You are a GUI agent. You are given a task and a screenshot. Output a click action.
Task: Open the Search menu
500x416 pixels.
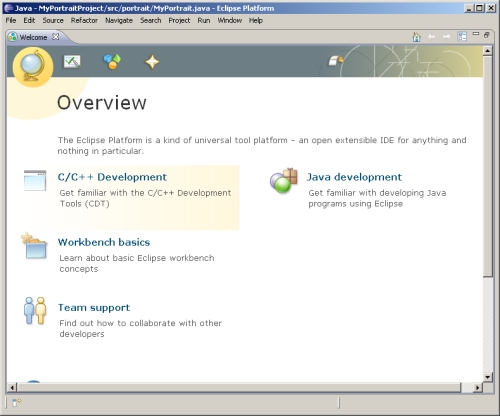150,20
